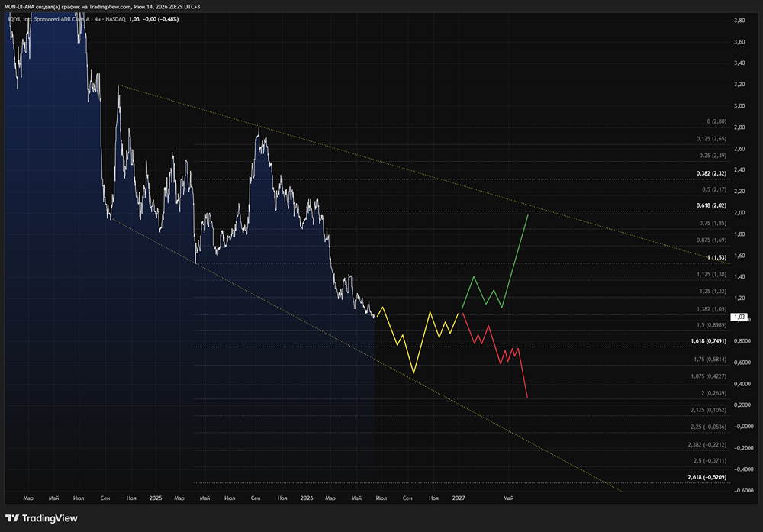Click the last price 1,03 in chart header
This screenshot has width=763, height=532.
(134, 19)
